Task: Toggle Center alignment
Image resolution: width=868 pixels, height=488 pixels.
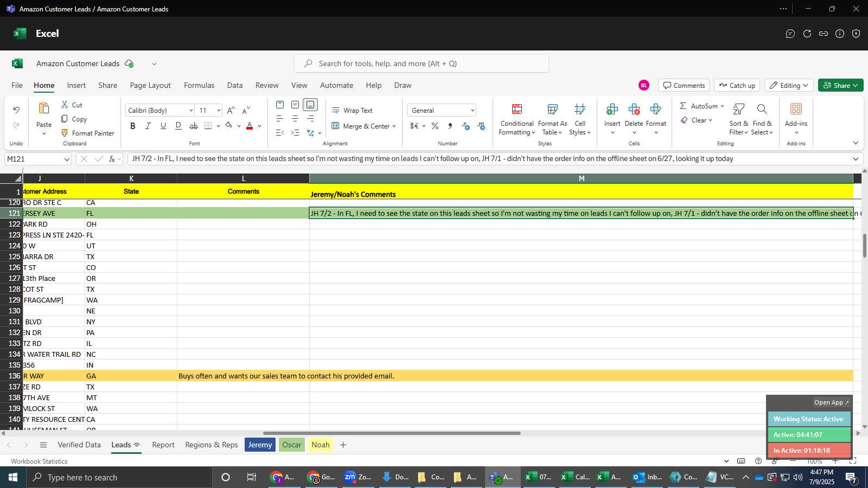Action: 295,118
